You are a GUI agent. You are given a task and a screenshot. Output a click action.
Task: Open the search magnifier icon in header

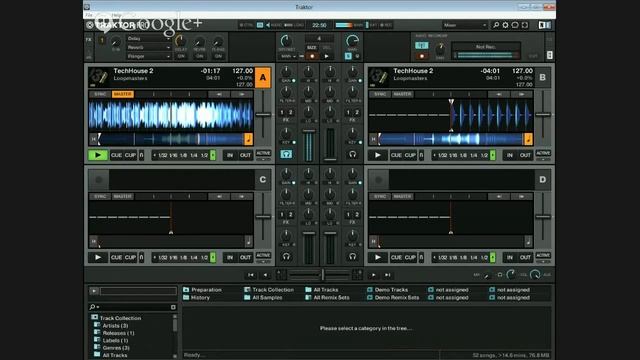point(496,25)
